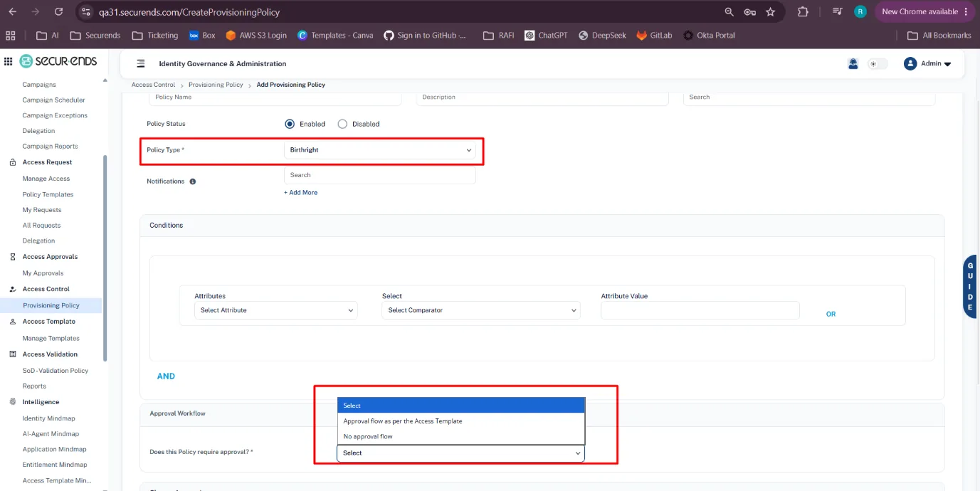
Task: Click the sidebar vertical scrollbar
Action: click(106, 258)
